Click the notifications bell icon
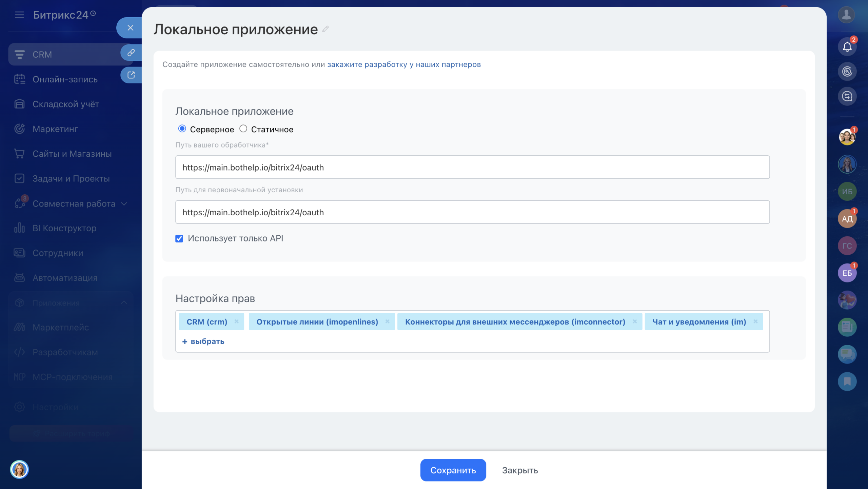Image resolution: width=868 pixels, height=489 pixels. (847, 46)
